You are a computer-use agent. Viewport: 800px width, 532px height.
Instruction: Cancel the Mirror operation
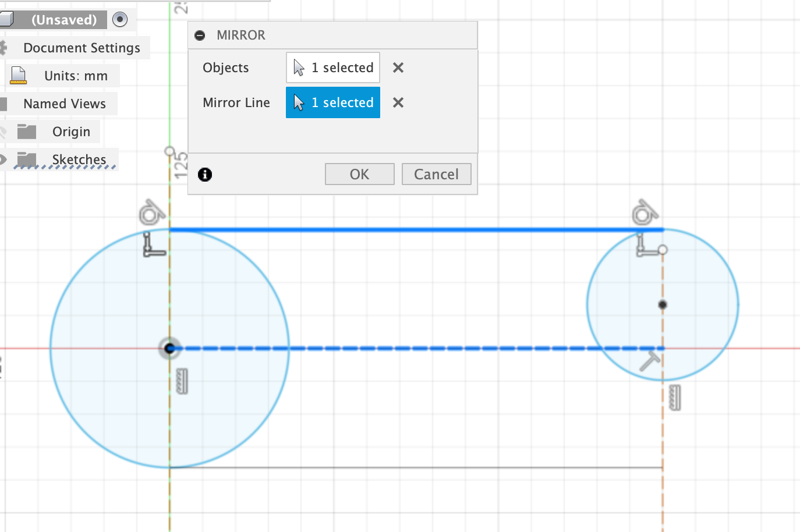point(436,174)
